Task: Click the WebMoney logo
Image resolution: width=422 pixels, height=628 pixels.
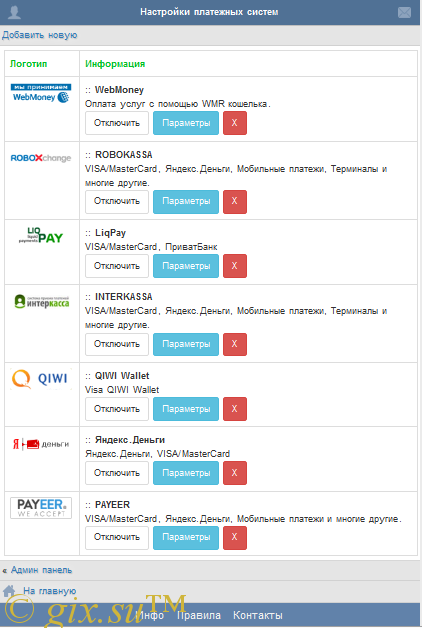Action: click(x=41, y=93)
